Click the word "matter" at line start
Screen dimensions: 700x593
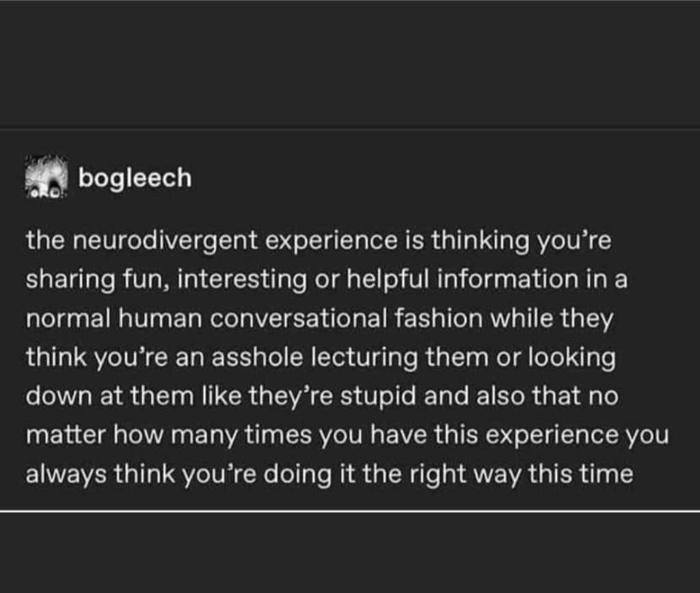point(66,435)
